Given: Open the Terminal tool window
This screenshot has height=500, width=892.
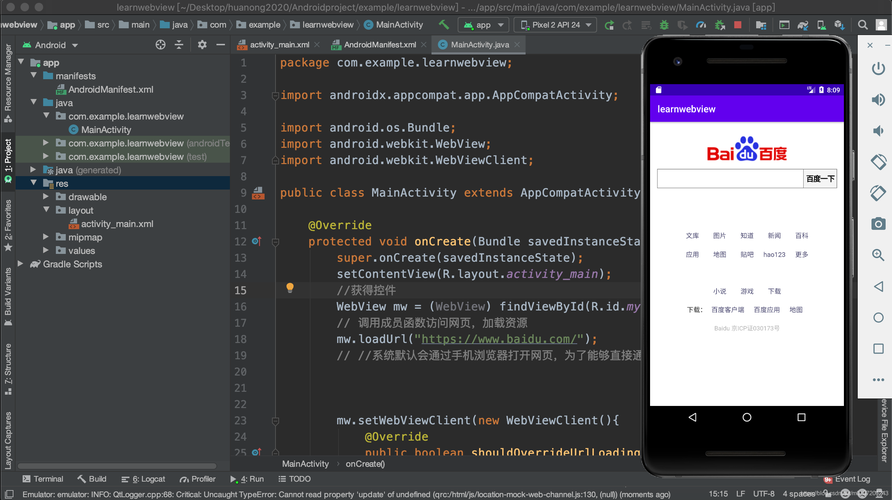Looking at the screenshot, I should click(43, 479).
